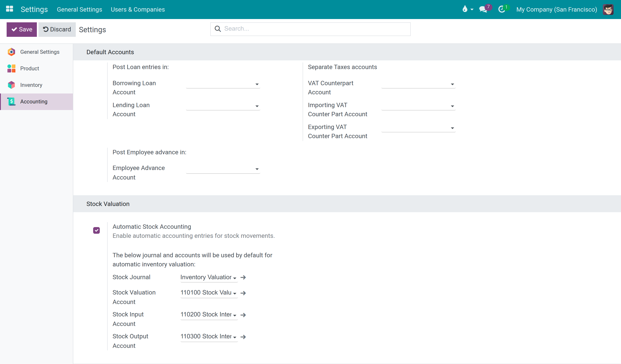Disable Automatic Stock Accounting checkbox
Image resolution: width=621 pixels, height=364 pixels.
pos(96,230)
